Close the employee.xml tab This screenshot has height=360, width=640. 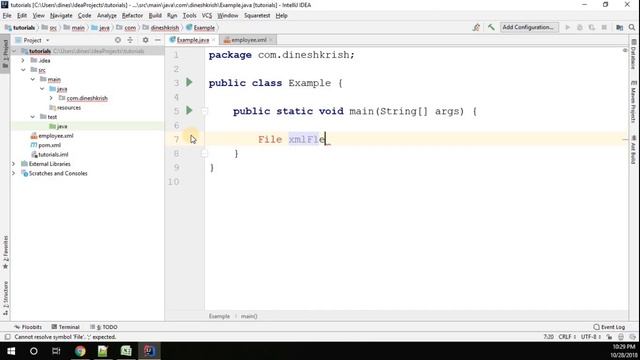[x=271, y=40]
